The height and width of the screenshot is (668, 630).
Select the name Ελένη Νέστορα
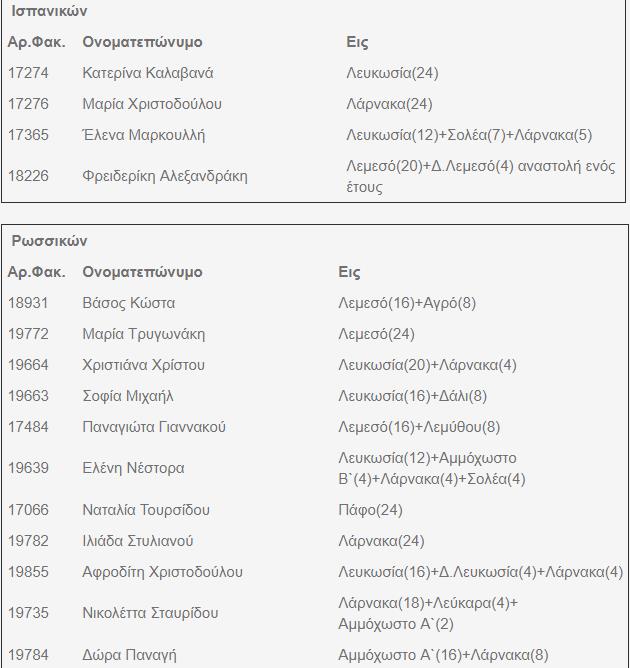click(x=133, y=468)
